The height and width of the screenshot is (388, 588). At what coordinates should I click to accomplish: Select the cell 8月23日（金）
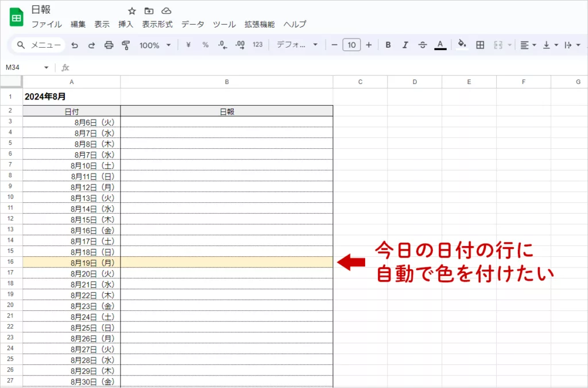point(72,305)
